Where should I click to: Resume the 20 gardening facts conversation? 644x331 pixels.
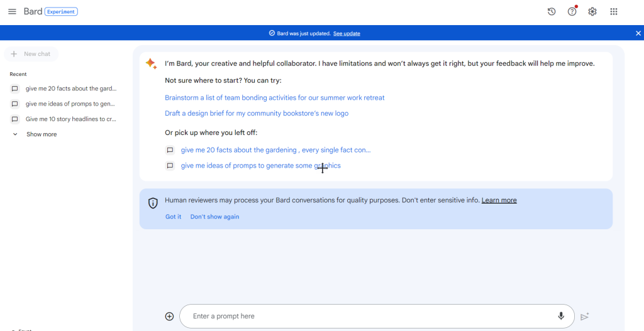[x=275, y=150]
